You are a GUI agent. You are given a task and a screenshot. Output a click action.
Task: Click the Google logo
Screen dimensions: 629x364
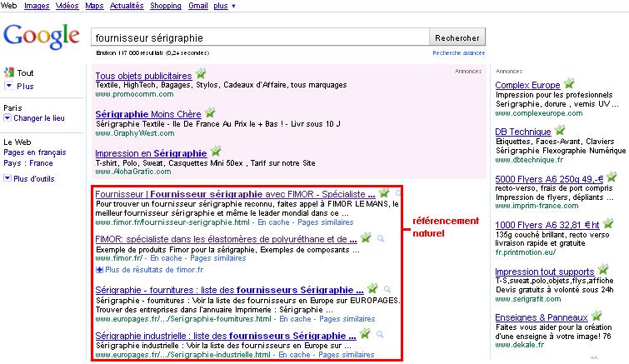[x=42, y=37]
